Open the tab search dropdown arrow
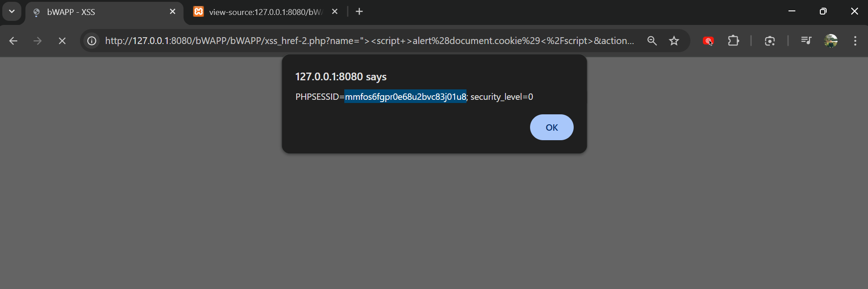This screenshot has height=289, width=868. (12, 11)
